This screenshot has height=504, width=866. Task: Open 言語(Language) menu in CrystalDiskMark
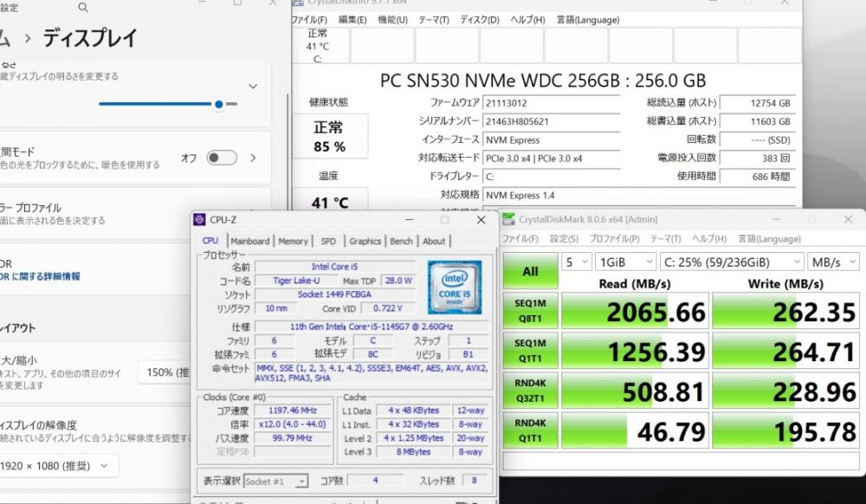(769, 239)
